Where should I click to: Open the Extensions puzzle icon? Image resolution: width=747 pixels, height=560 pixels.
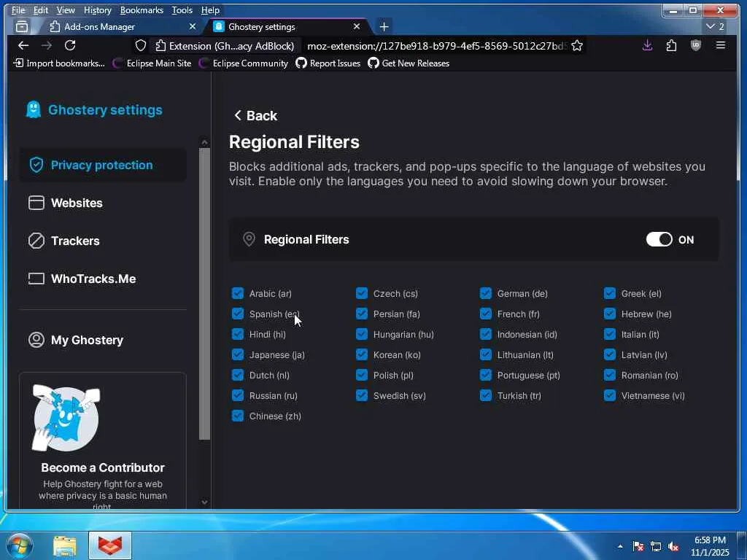[671, 45]
